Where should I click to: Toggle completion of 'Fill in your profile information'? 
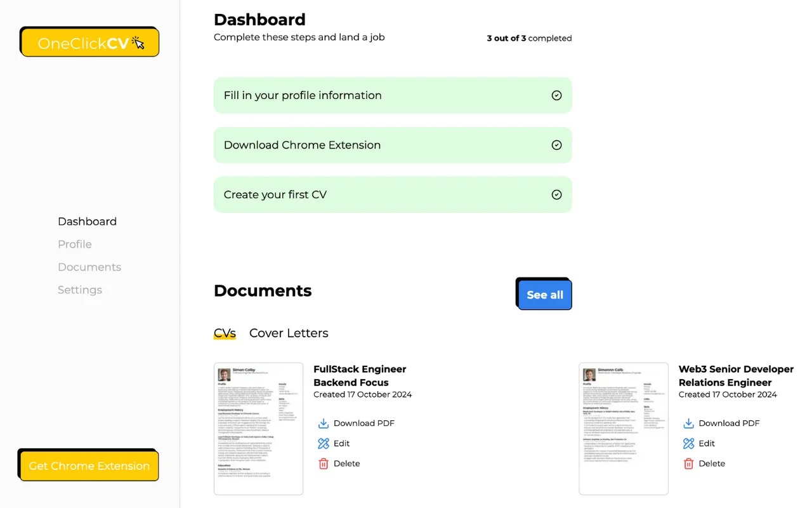[556, 95]
